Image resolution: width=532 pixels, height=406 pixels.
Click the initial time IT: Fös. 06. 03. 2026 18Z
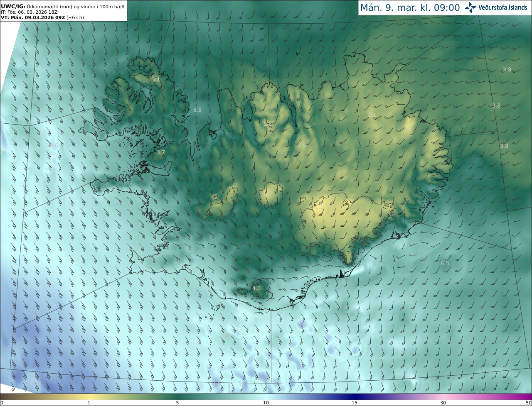tap(29, 12)
